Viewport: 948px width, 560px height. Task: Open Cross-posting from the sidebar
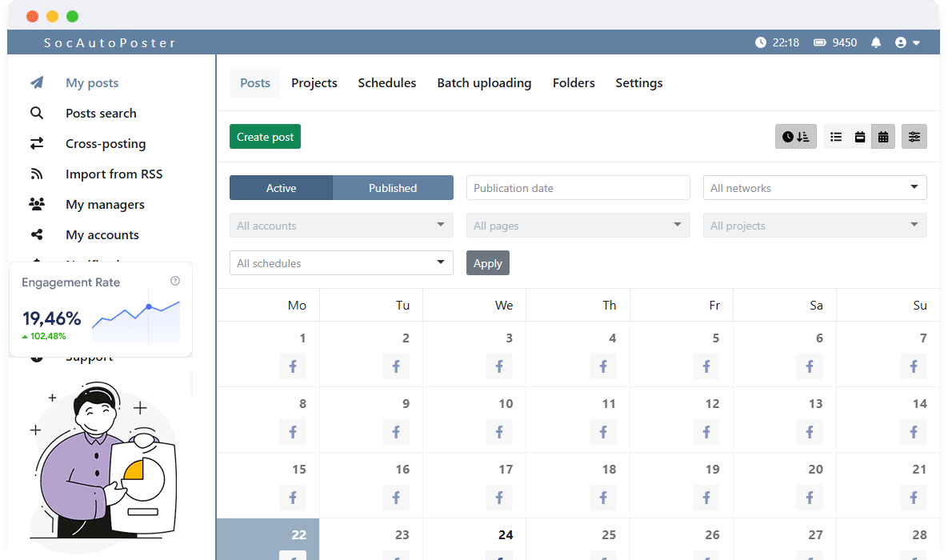tap(105, 143)
